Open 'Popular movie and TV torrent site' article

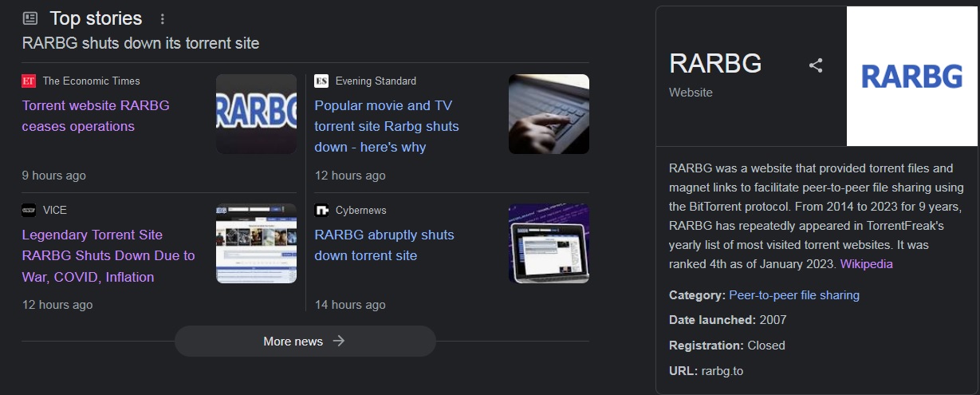click(387, 126)
